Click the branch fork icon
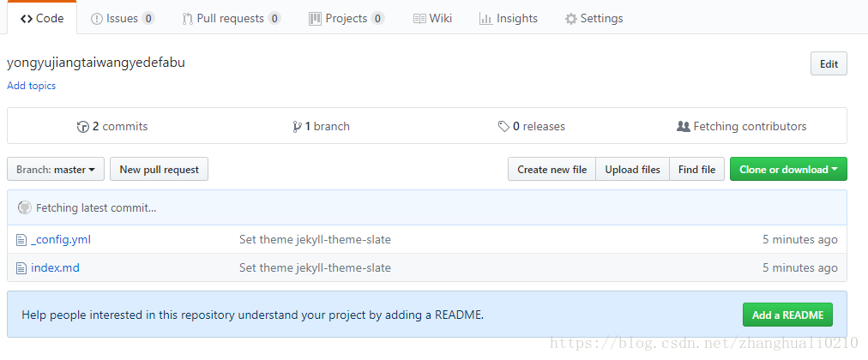868x360 pixels. (297, 127)
